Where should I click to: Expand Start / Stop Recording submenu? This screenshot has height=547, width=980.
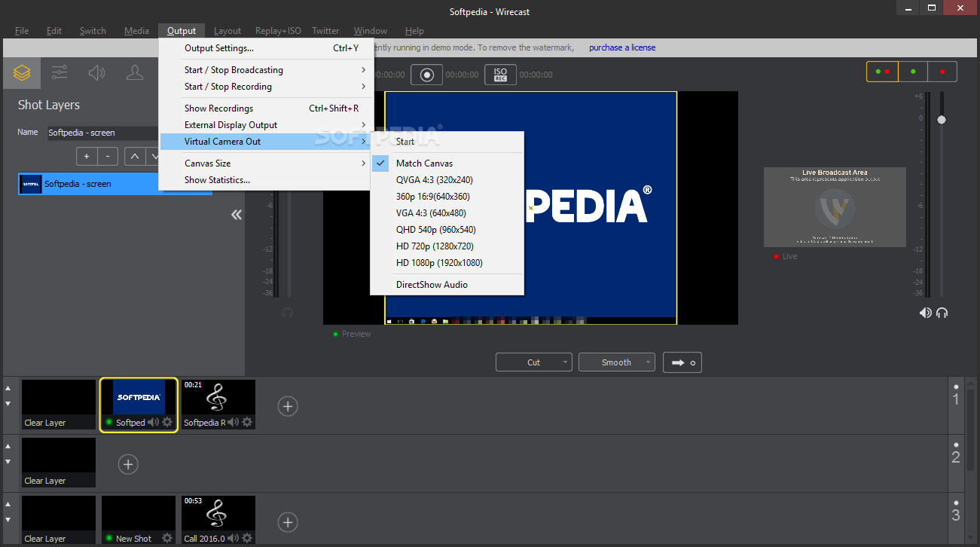pos(266,86)
